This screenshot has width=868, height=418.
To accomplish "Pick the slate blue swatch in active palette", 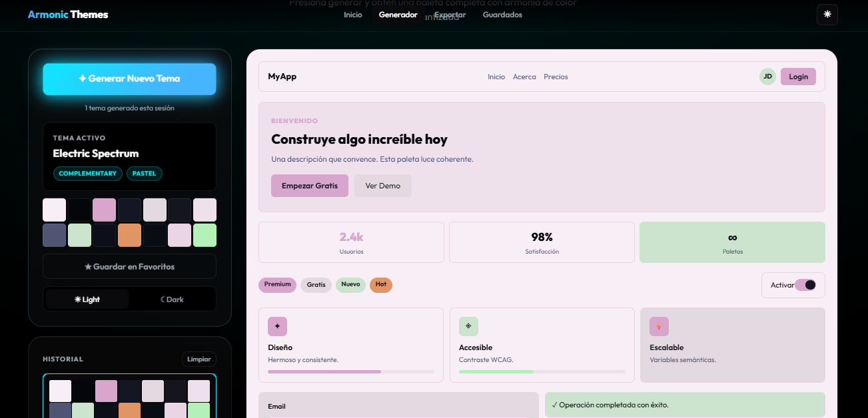I will pos(55,235).
